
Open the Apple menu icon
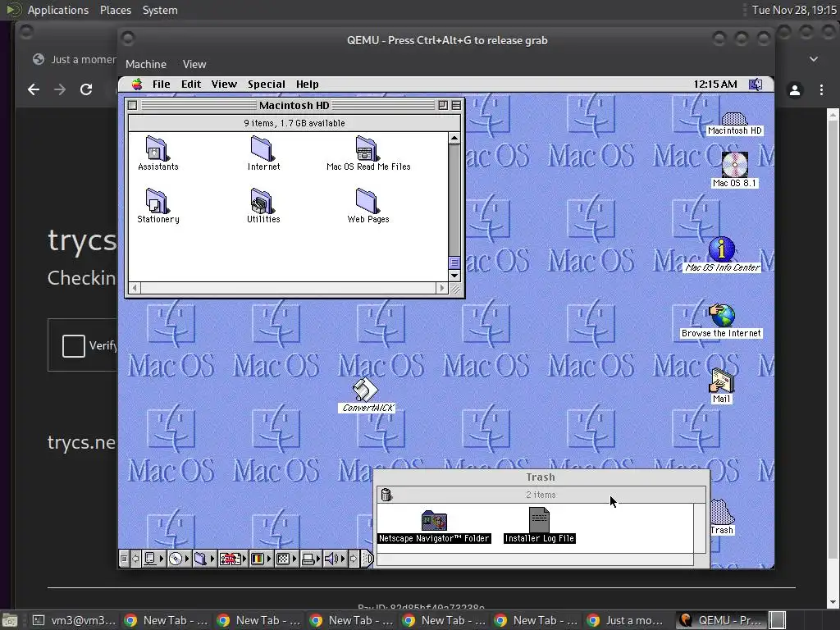[137, 84]
